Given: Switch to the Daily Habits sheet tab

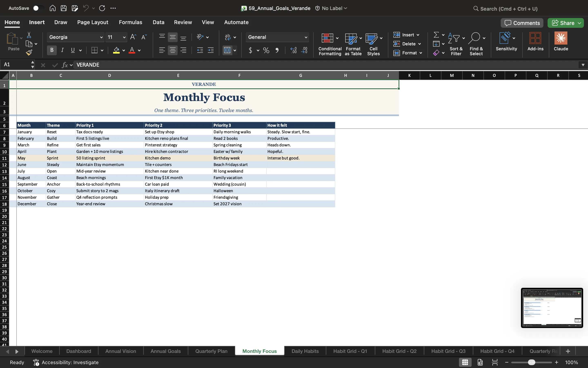Looking at the screenshot, I should click(x=305, y=351).
